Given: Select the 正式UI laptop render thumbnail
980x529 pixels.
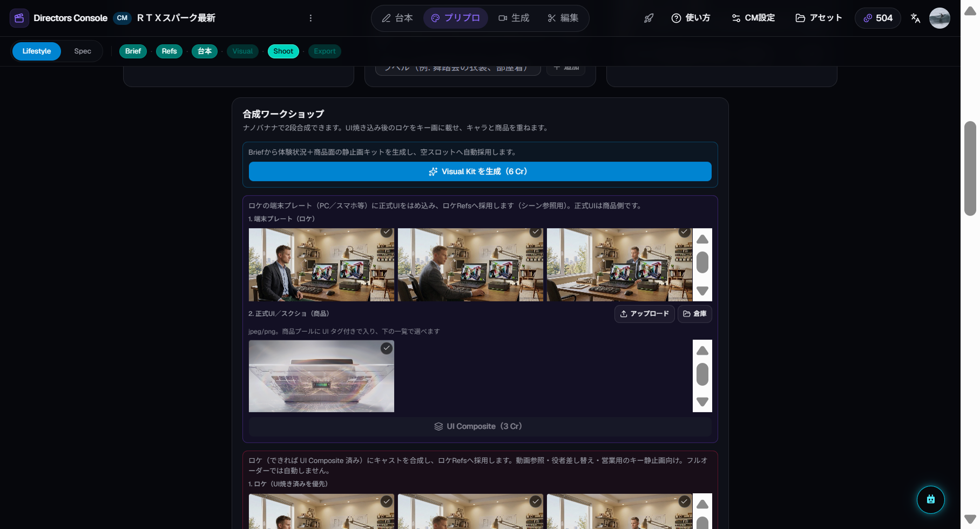Looking at the screenshot, I should coord(321,376).
